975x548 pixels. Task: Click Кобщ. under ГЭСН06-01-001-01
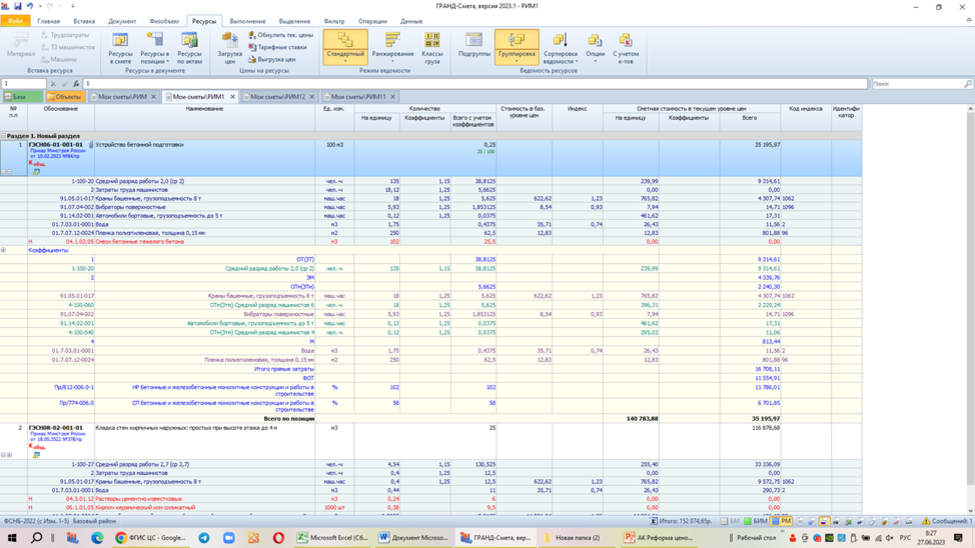point(37,164)
